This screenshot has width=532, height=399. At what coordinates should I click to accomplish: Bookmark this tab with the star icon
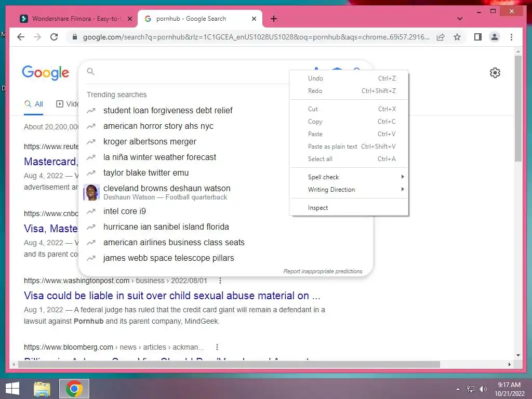tap(457, 37)
